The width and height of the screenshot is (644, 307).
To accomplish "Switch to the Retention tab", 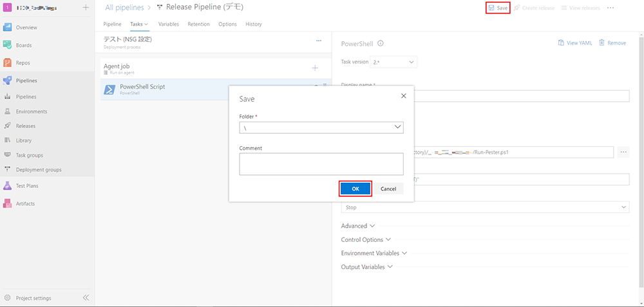I will click(x=199, y=24).
